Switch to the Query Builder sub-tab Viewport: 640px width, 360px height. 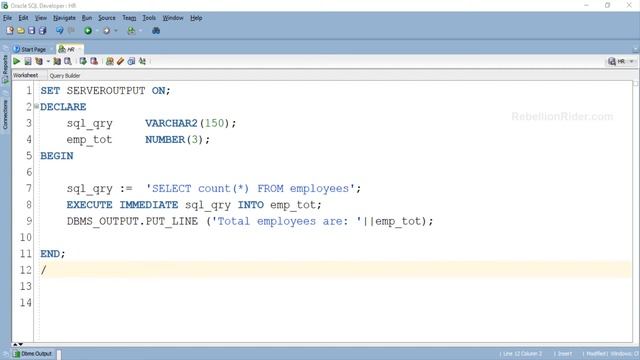tap(65, 76)
